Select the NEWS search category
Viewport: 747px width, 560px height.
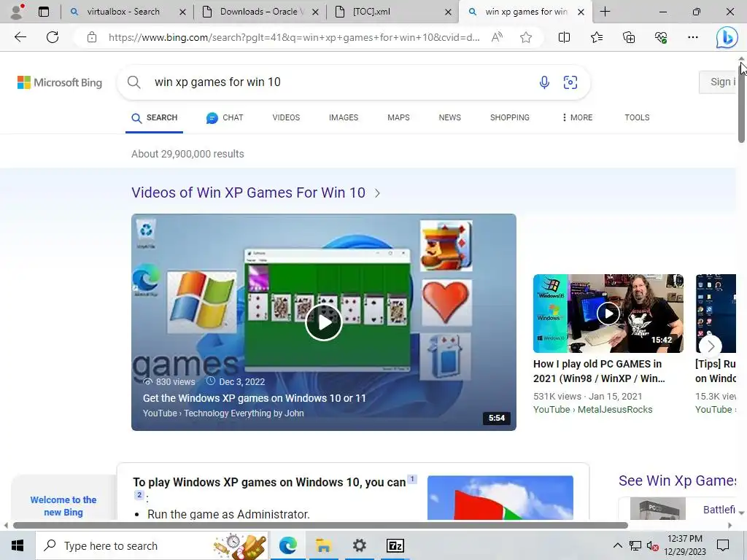point(449,117)
